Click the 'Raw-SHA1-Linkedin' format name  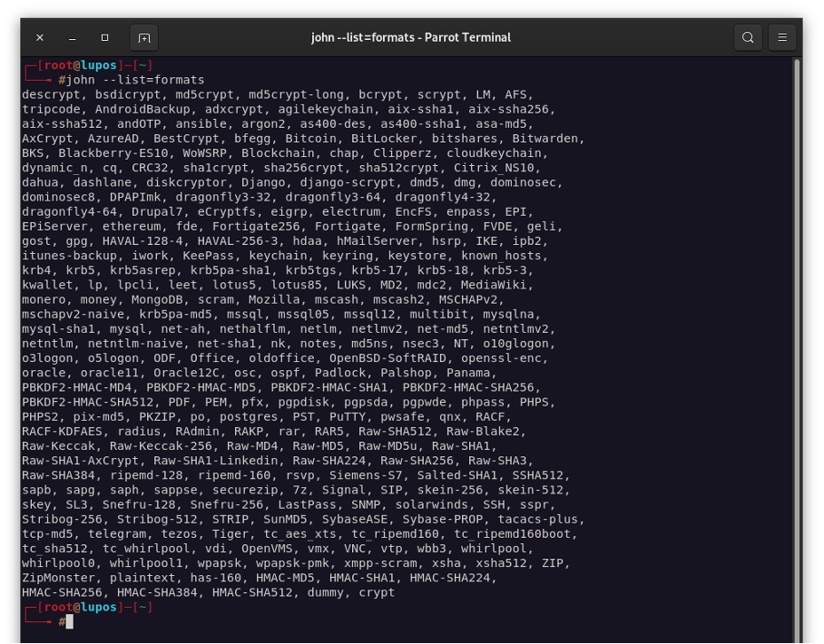pos(215,461)
